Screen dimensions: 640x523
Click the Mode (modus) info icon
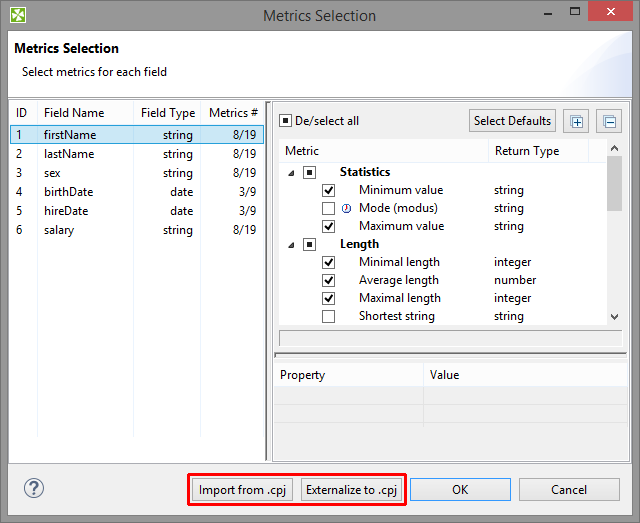(348, 208)
